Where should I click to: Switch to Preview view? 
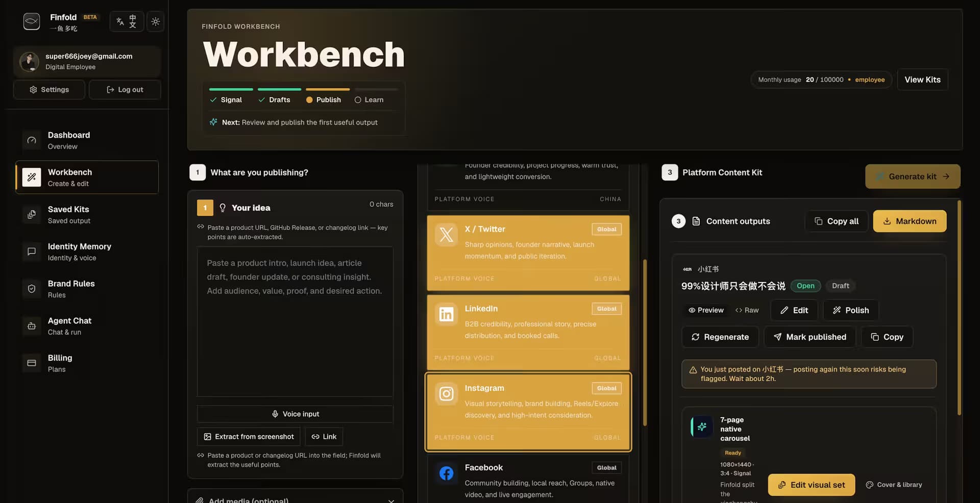706,310
